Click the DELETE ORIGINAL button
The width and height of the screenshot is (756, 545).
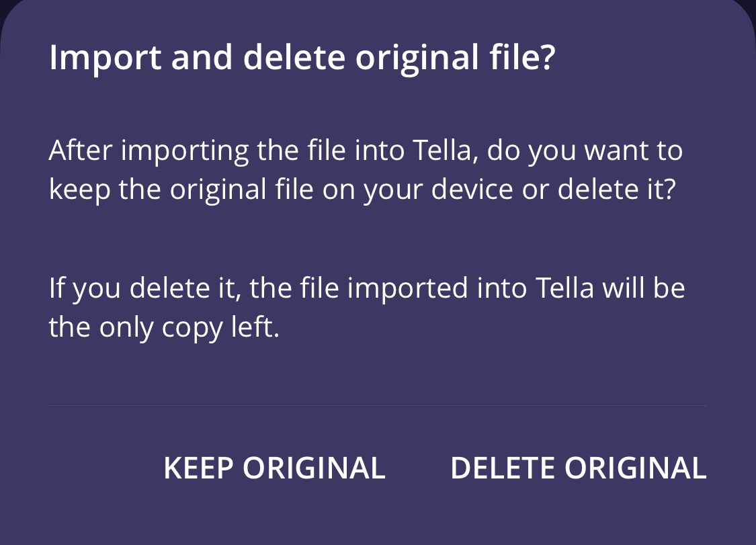pyautogui.click(x=578, y=468)
